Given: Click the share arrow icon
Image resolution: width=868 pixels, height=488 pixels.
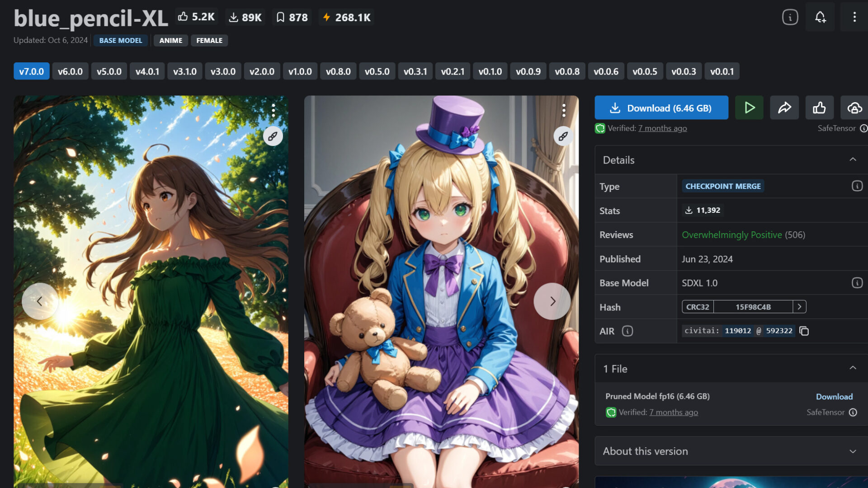Looking at the screenshot, I should pos(784,108).
